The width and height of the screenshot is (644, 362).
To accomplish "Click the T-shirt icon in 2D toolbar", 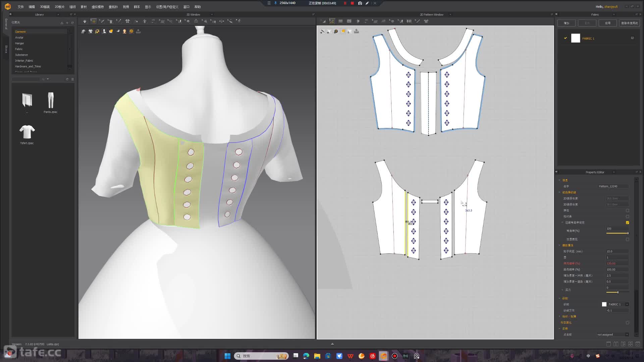I will (x=426, y=21).
